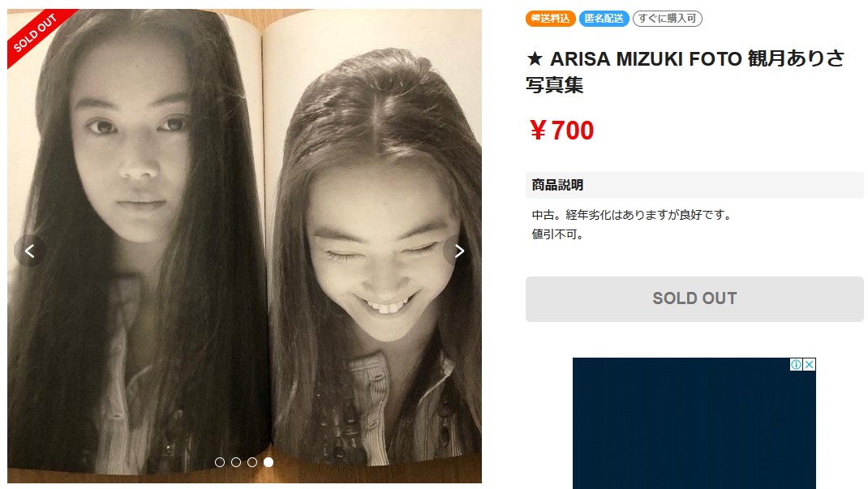Select first carousel dot indicator
Image resolution: width=868 pixels, height=489 pixels.
220,462
